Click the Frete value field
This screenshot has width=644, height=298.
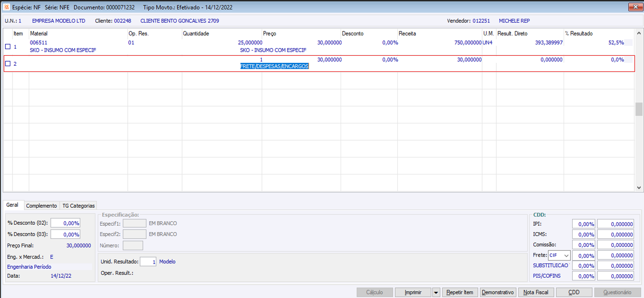coord(615,256)
